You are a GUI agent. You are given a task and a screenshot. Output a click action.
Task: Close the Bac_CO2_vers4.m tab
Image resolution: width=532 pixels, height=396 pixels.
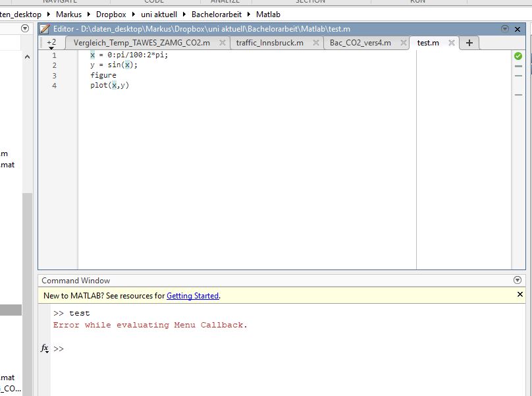(403, 43)
